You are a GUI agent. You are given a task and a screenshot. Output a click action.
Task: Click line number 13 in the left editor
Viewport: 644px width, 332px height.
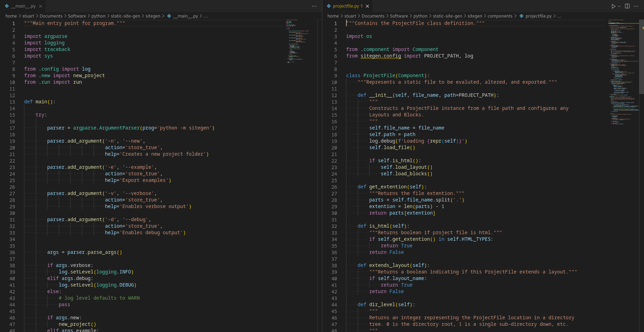12,102
